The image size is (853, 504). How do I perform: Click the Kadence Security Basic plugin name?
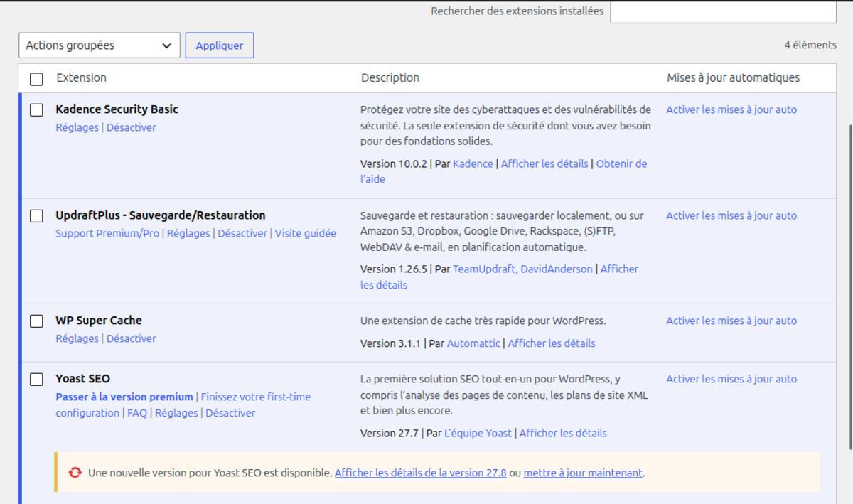coord(117,109)
